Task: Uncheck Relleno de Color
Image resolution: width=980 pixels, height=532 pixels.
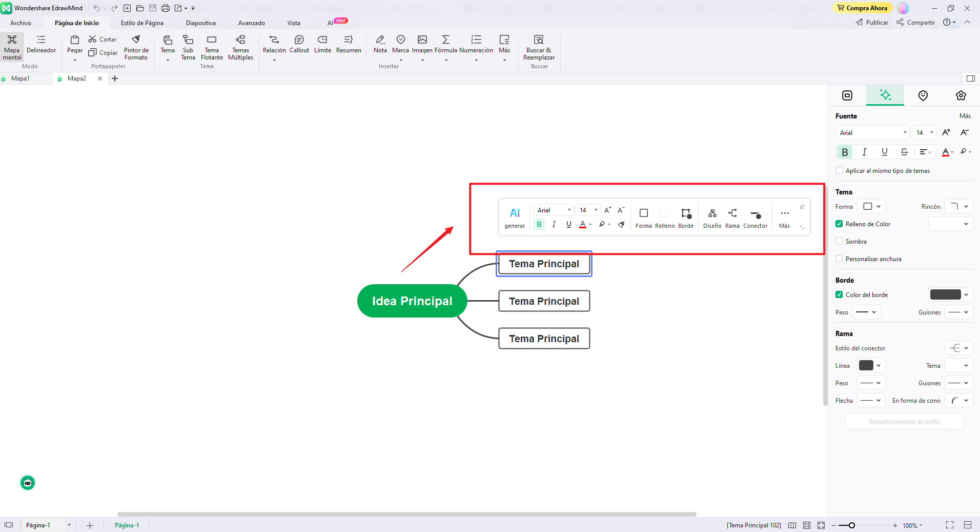Action: click(840, 224)
